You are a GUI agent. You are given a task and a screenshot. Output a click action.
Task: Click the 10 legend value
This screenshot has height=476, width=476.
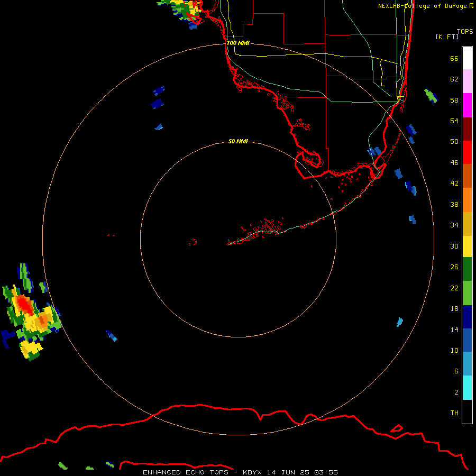click(x=454, y=351)
